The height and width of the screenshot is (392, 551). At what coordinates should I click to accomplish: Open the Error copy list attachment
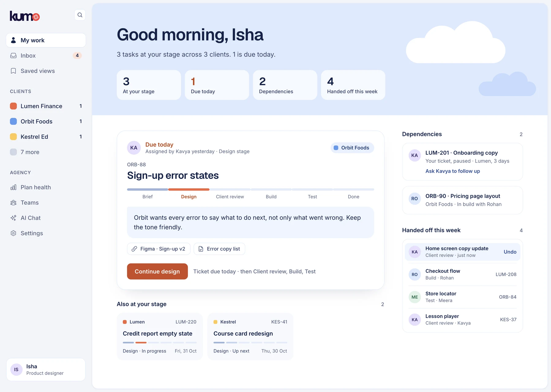(219, 249)
